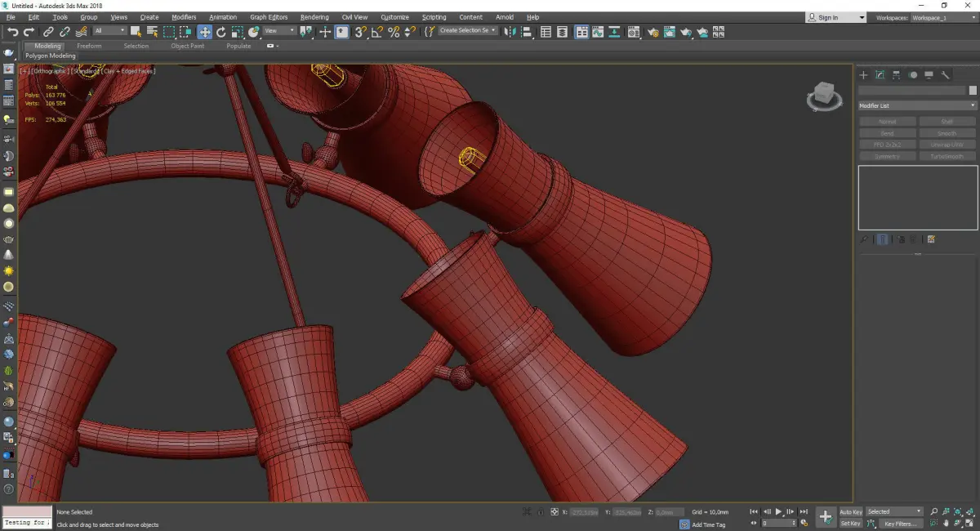Open the Hierarchy panel icon
The image size is (980, 531).
(897, 75)
